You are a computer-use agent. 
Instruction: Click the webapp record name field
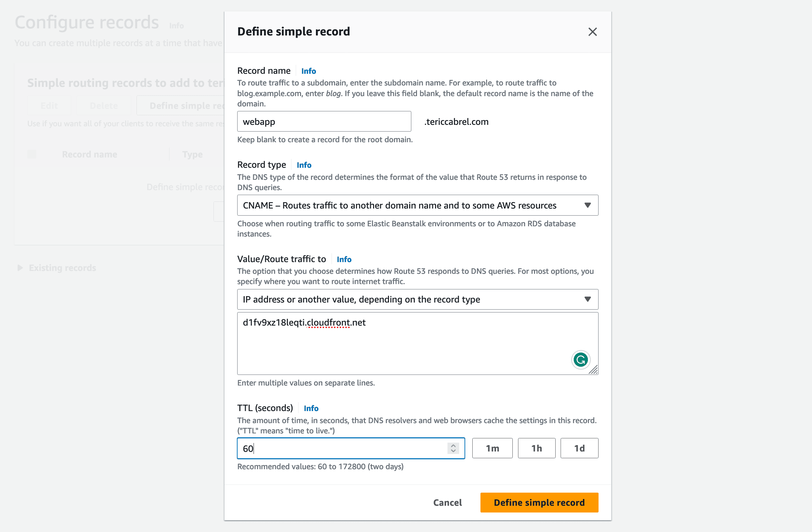click(323, 121)
